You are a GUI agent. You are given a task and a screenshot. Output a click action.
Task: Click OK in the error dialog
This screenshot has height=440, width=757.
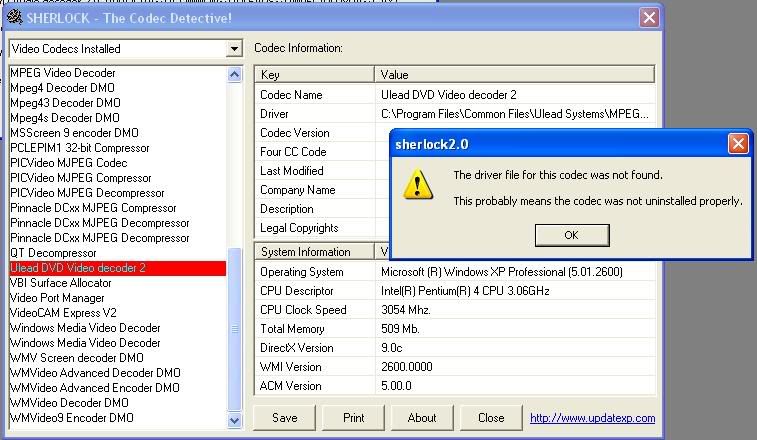point(571,235)
